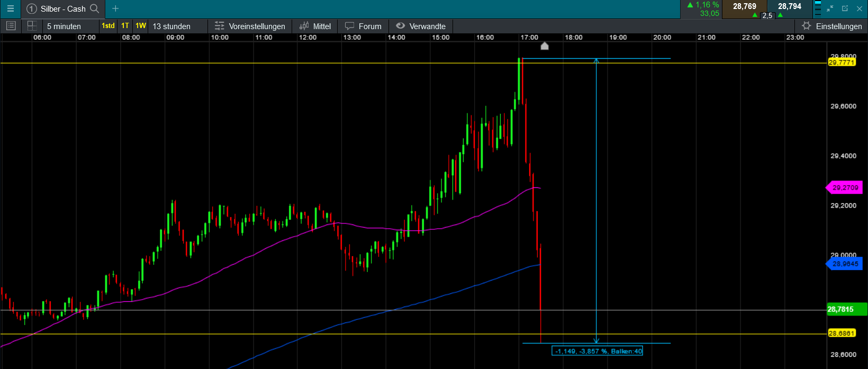Select the Silber - Cash tab
The width and height of the screenshot is (868, 369).
click(x=63, y=8)
